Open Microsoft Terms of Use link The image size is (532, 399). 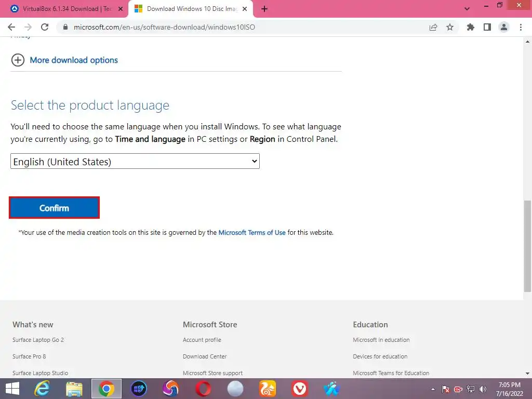tap(252, 232)
